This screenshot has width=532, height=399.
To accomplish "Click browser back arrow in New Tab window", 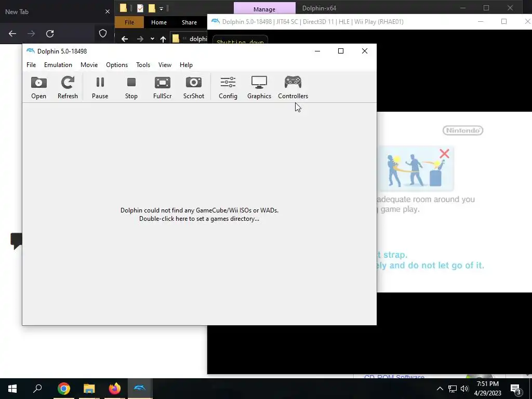I will [12, 34].
